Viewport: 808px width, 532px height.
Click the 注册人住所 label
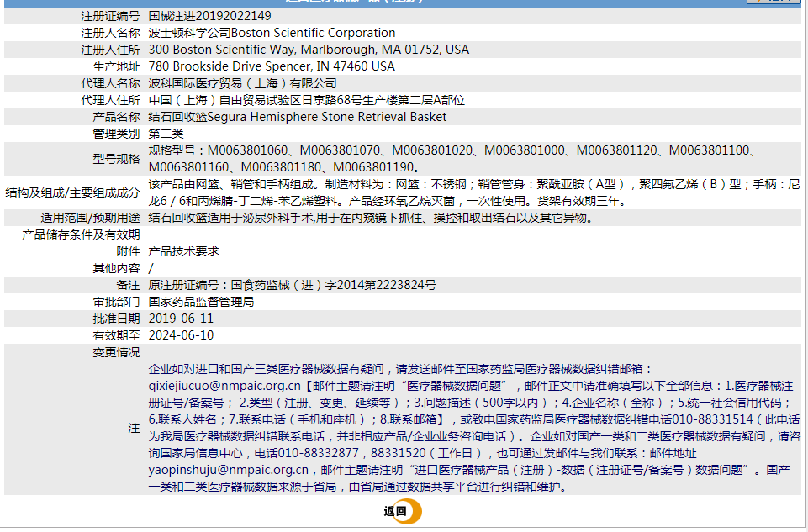pos(110,50)
